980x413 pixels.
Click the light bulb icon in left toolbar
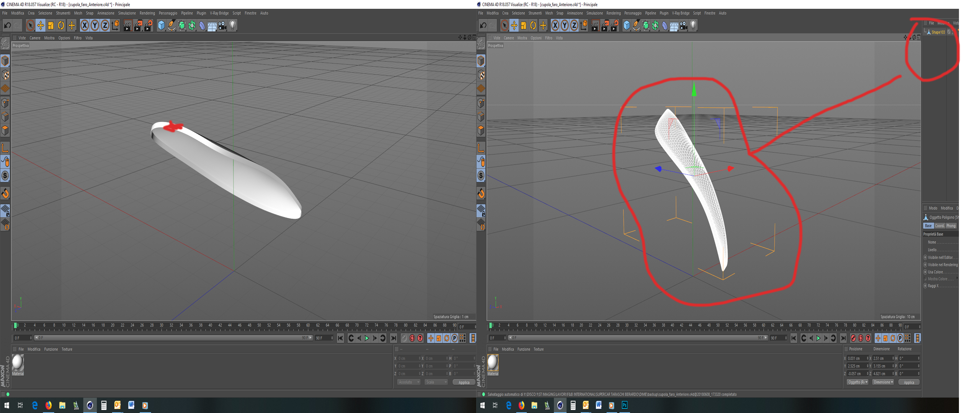pos(232,26)
